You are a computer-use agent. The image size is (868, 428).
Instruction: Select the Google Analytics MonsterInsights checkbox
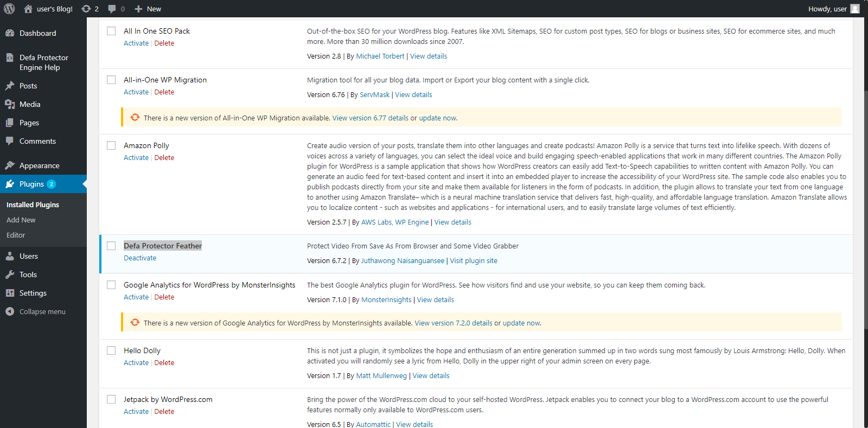click(111, 285)
